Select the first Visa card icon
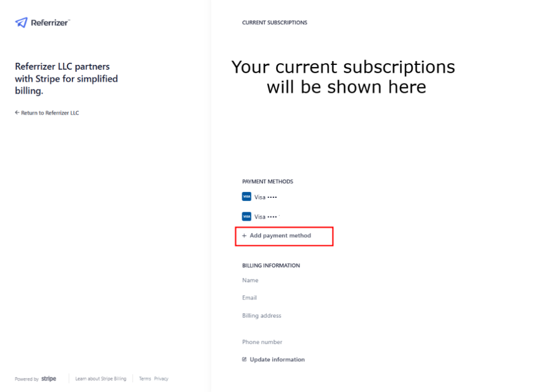 (x=246, y=197)
